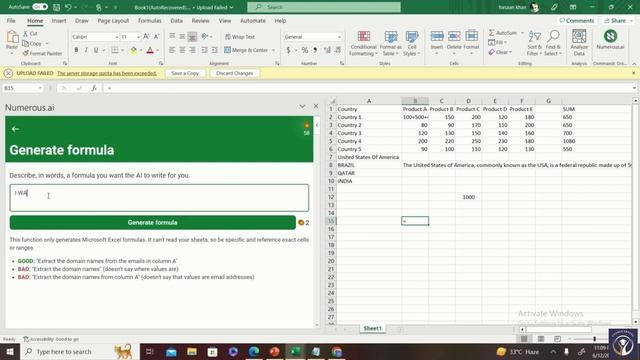Switch to the Formulas tab
Image resolution: width=640 pixels, height=360 pixels.
149,20
